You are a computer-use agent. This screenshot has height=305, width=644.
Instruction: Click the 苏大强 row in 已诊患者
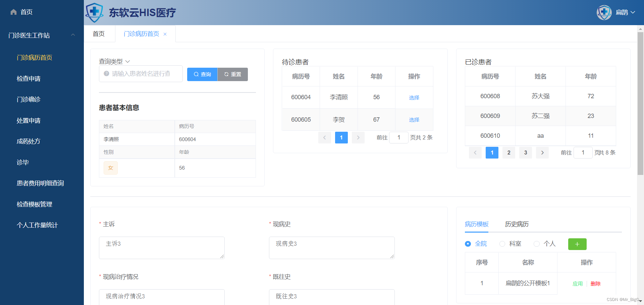540,96
